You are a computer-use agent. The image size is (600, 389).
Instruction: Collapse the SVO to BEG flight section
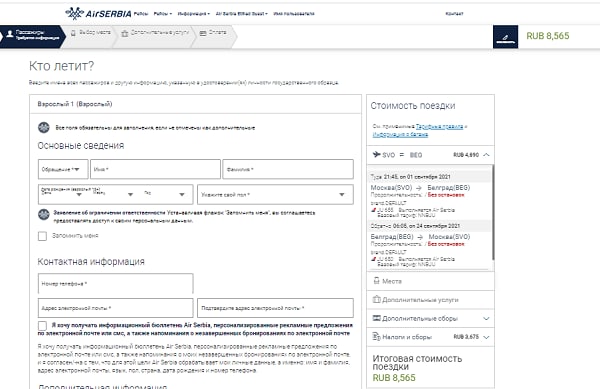point(486,155)
